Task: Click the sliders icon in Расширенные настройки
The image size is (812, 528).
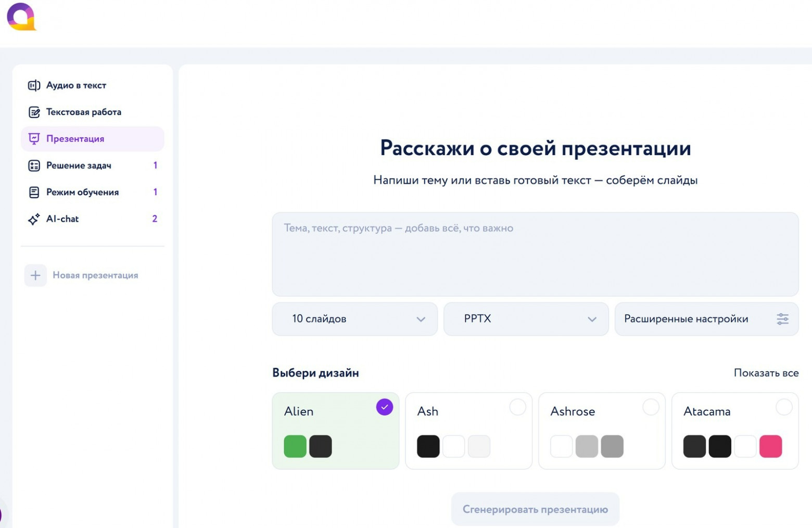Action: click(782, 319)
